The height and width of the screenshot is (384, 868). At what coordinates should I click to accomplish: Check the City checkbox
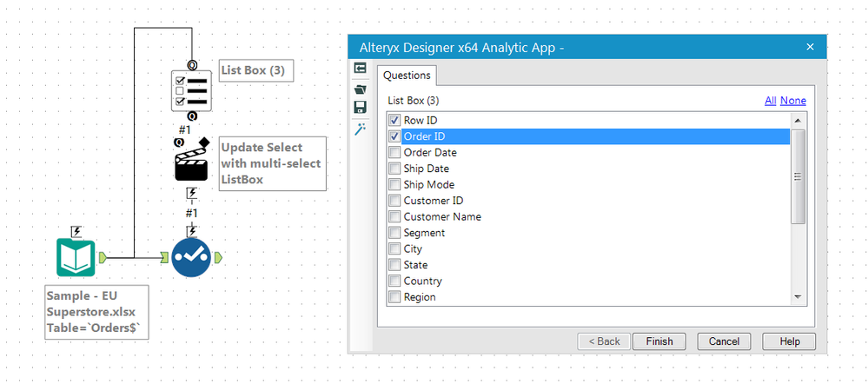pyautogui.click(x=394, y=249)
